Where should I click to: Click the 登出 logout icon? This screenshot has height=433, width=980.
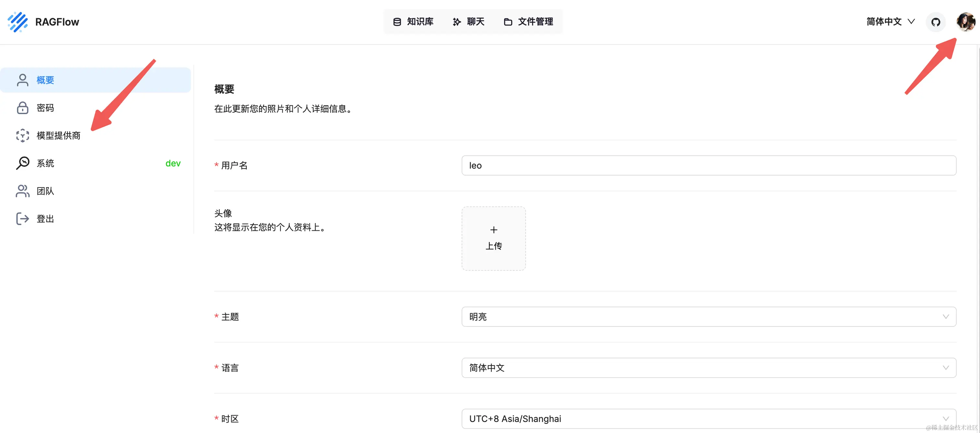pos(22,219)
